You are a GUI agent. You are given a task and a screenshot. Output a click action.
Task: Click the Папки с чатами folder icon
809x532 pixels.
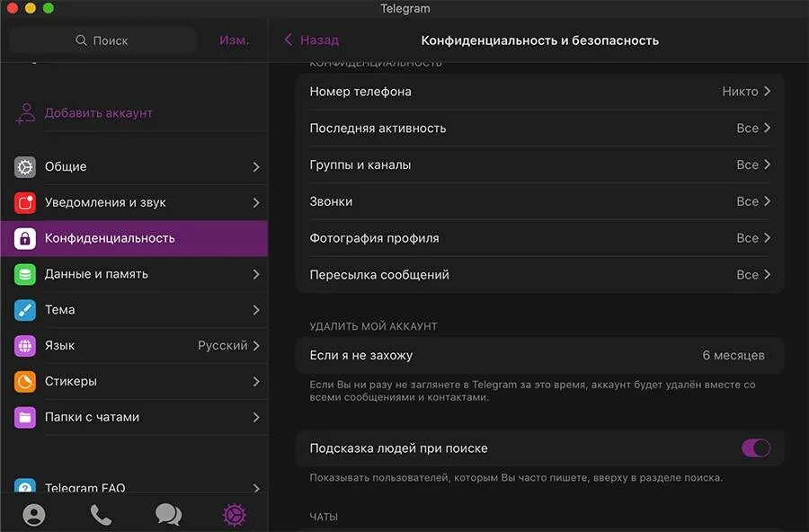25,417
